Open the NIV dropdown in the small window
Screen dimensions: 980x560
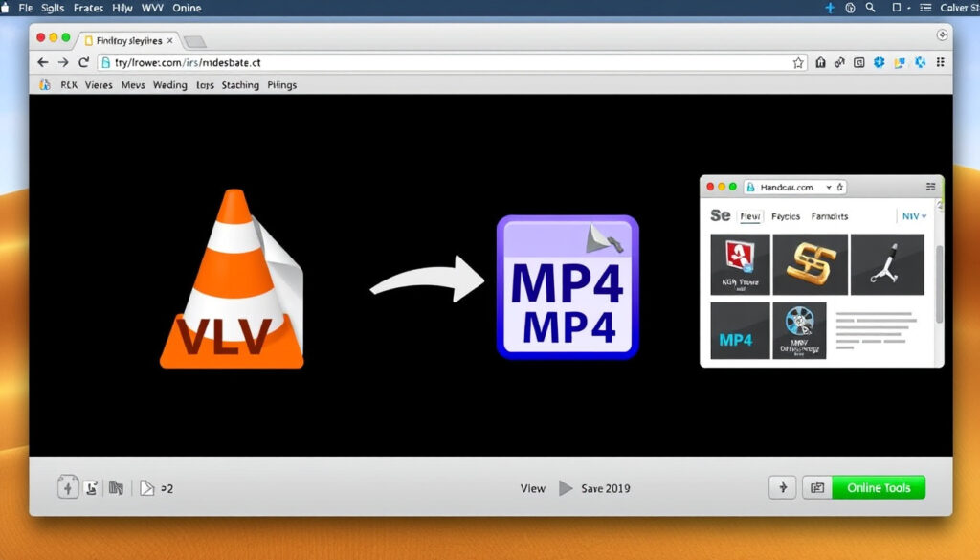pos(914,216)
